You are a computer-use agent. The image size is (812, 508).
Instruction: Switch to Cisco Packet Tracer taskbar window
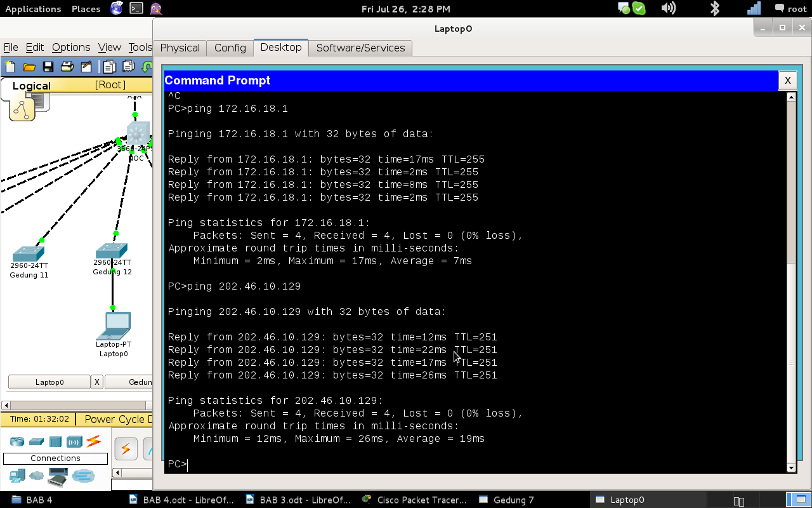point(414,500)
